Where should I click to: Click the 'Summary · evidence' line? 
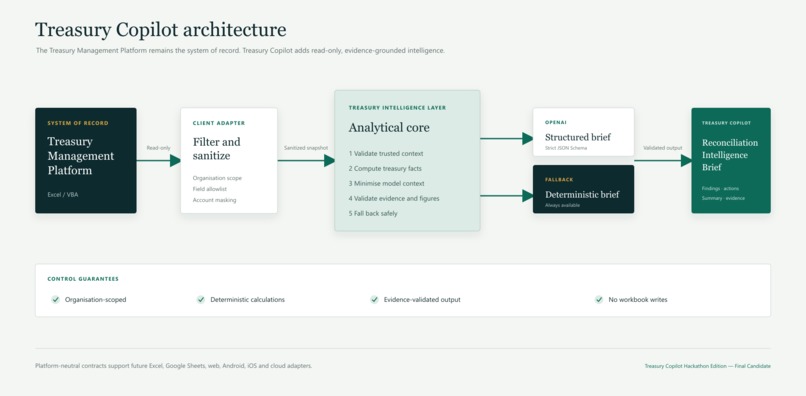pyautogui.click(x=723, y=199)
